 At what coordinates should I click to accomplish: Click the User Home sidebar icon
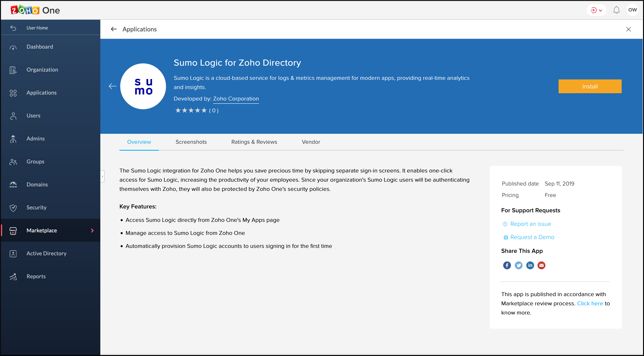click(13, 28)
